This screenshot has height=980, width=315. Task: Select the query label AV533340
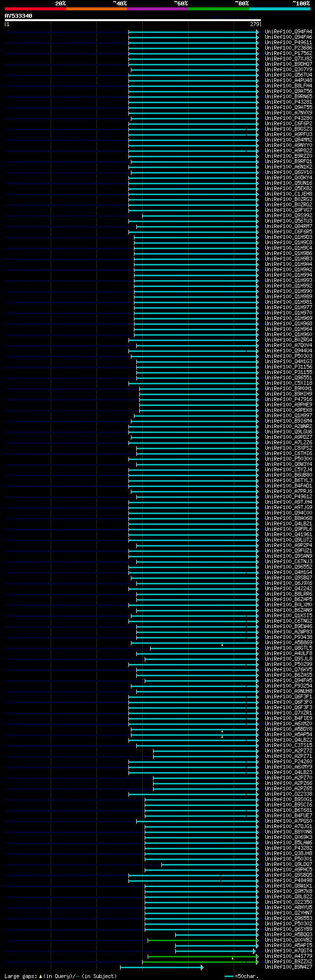tap(19, 16)
